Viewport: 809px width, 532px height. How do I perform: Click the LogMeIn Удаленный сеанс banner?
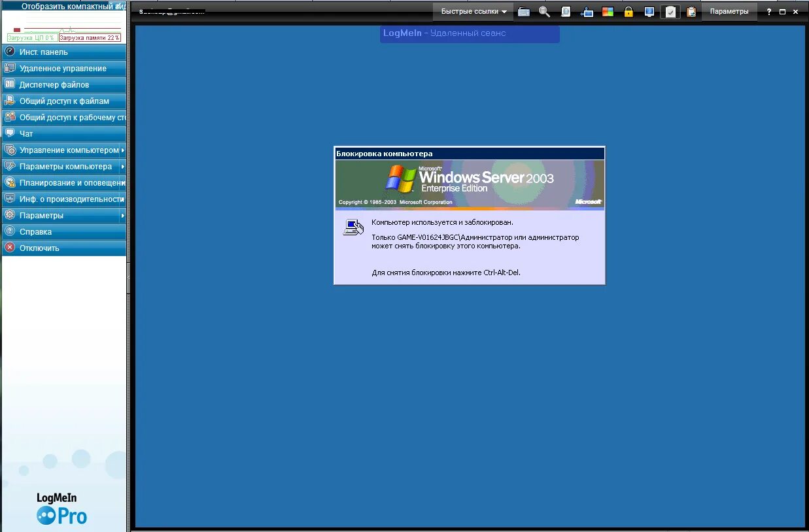(470, 34)
